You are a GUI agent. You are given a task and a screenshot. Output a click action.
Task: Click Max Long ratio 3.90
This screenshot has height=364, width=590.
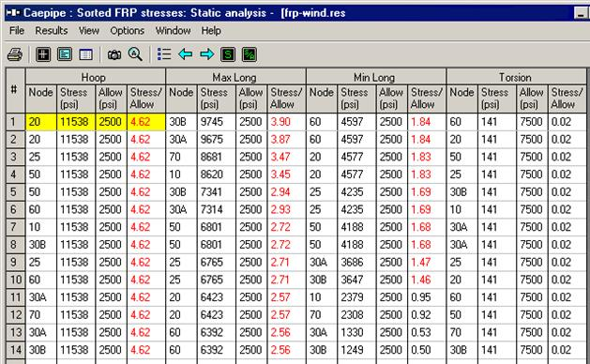point(280,122)
